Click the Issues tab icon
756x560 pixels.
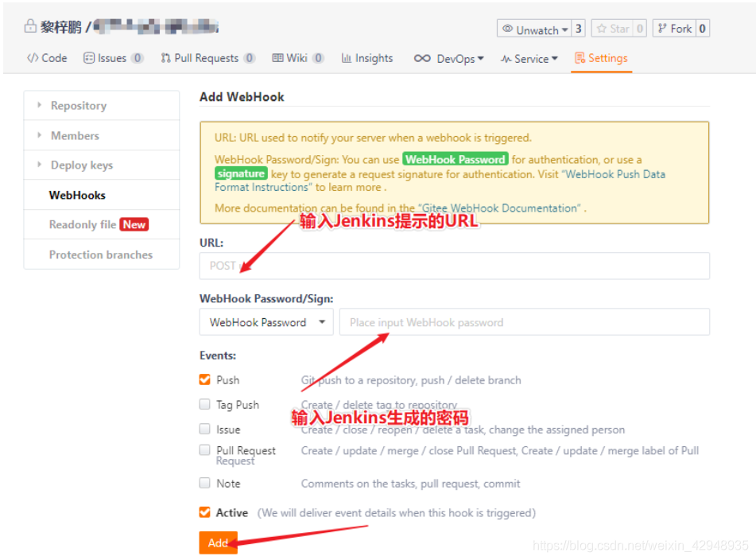tap(89, 58)
